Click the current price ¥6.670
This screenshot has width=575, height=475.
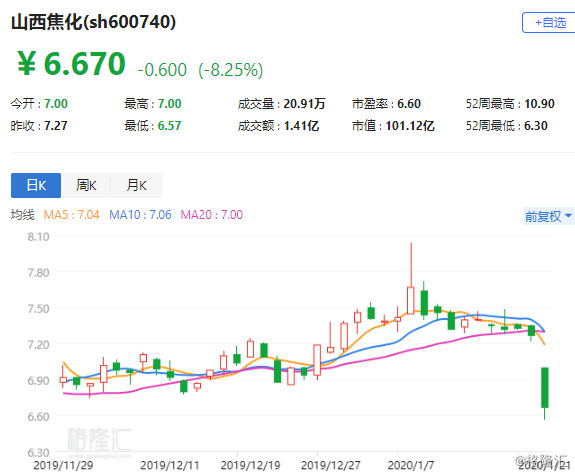(x=72, y=64)
